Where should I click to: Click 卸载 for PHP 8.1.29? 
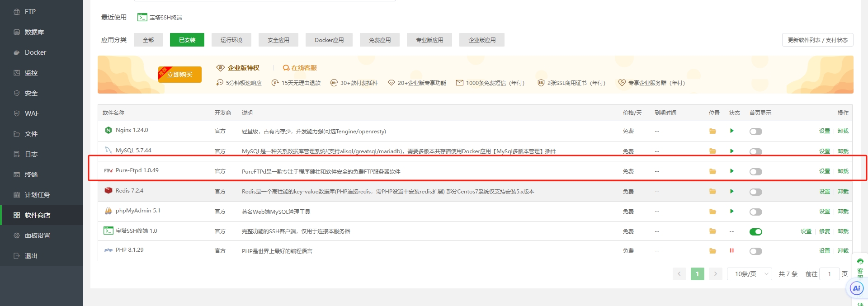(x=843, y=251)
